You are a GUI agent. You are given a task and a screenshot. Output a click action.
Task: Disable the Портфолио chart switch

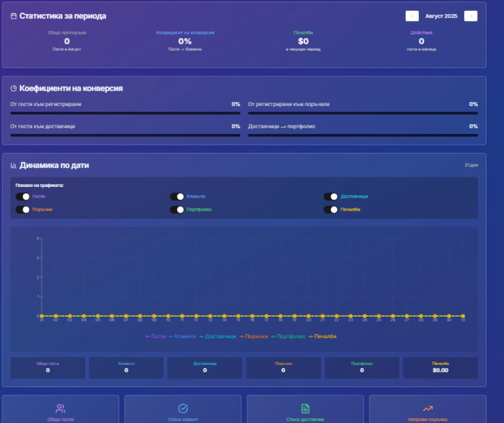pyautogui.click(x=177, y=210)
